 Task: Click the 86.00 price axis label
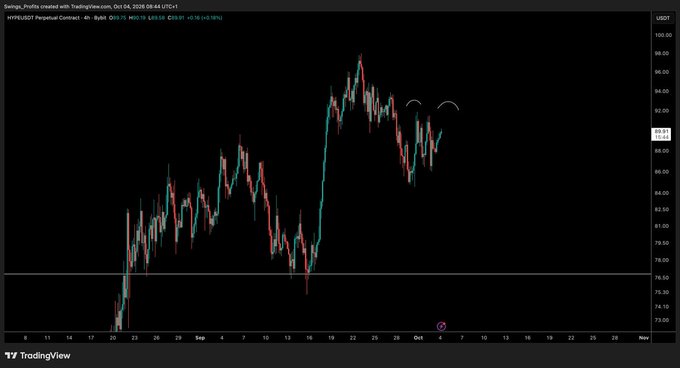pos(662,172)
